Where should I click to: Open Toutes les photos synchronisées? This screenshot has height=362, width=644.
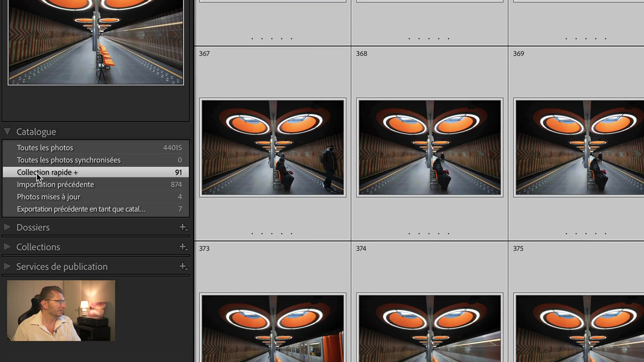click(x=68, y=160)
